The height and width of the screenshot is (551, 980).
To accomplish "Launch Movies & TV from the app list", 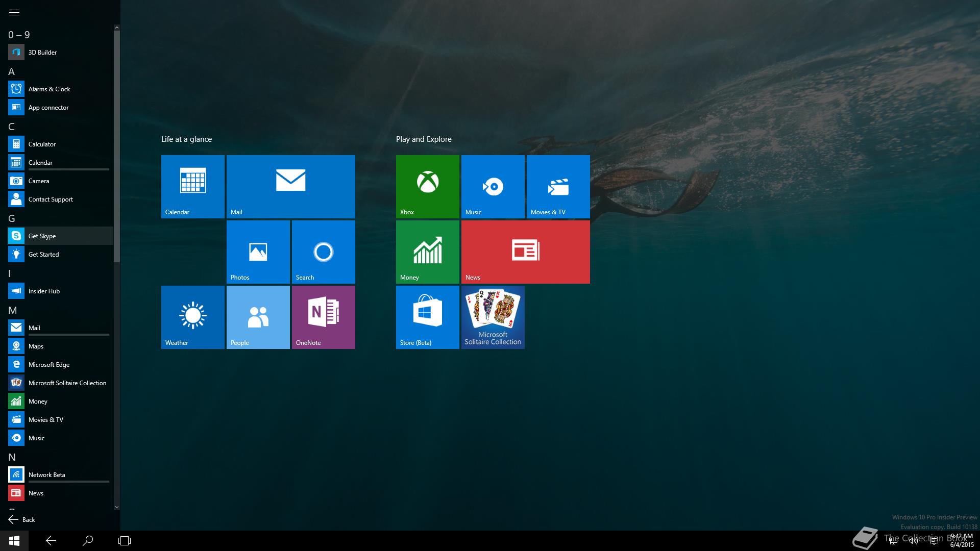I will pyautogui.click(x=60, y=419).
